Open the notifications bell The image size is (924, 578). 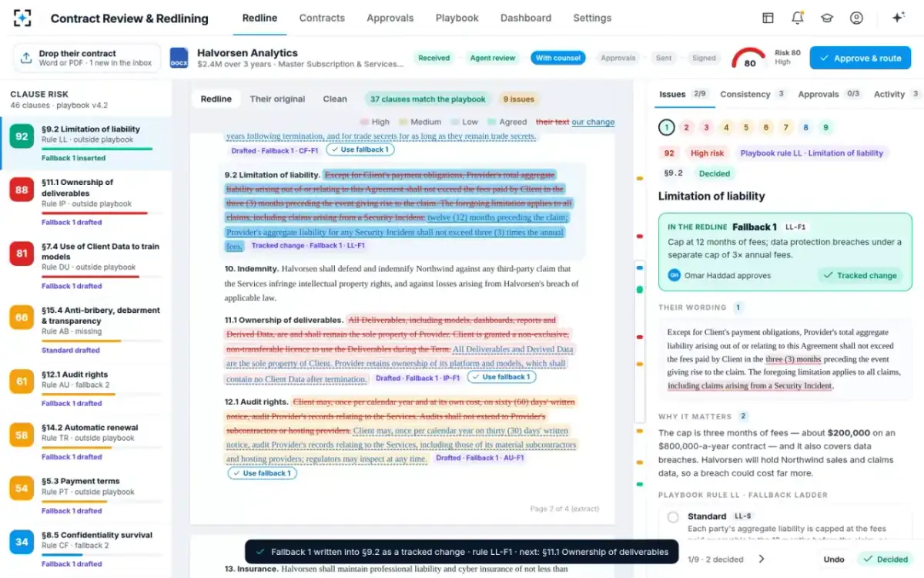click(797, 18)
